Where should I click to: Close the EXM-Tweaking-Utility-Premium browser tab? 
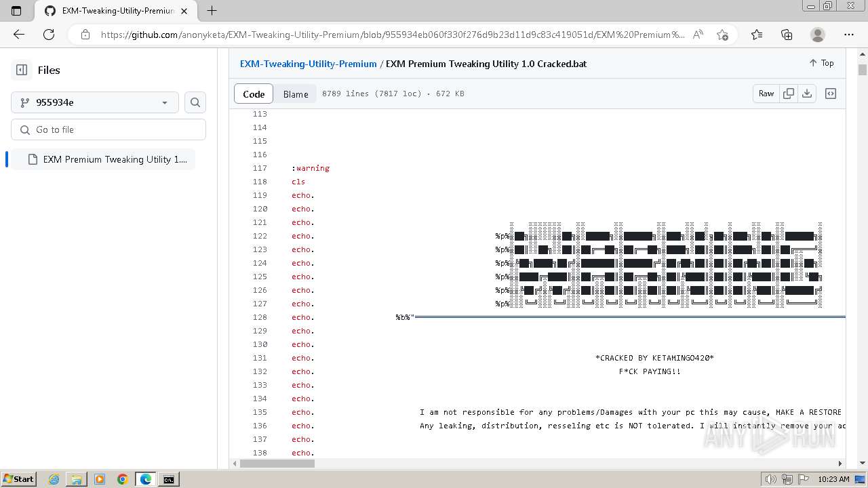(184, 11)
